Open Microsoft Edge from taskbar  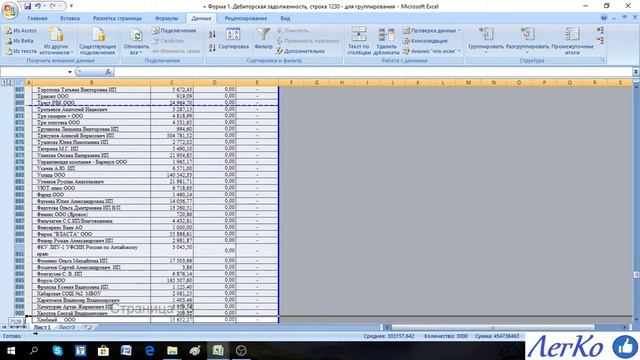click(x=149, y=351)
